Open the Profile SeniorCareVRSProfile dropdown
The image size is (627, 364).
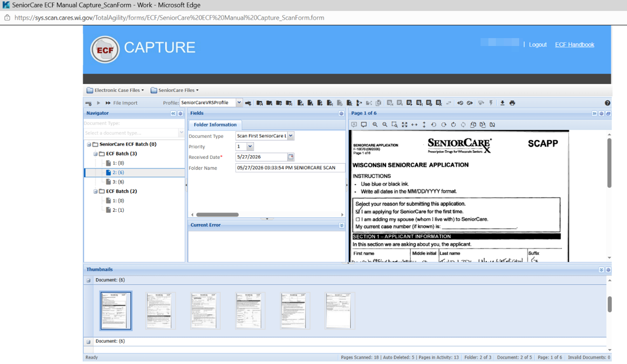(x=239, y=102)
